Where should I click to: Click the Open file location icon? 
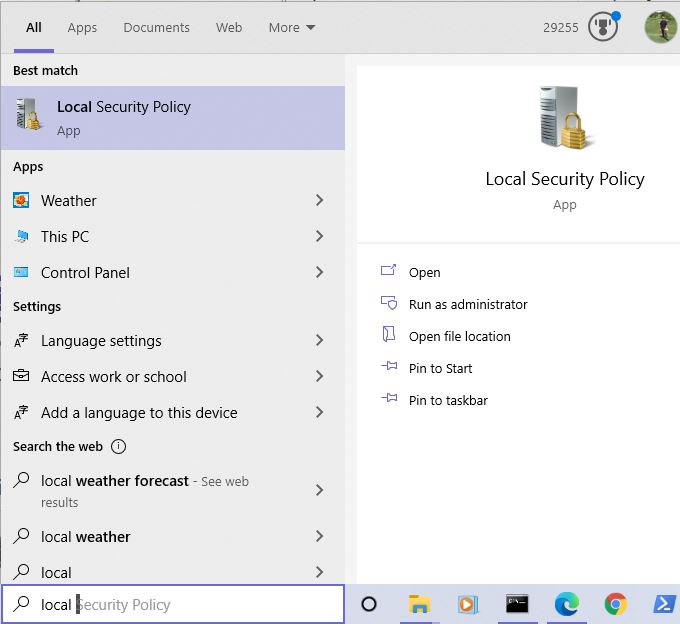[389, 334]
